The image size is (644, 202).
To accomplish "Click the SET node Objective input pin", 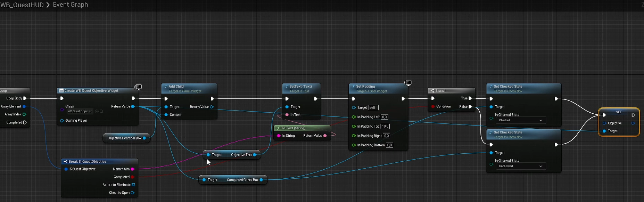I will (x=604, y=123).
